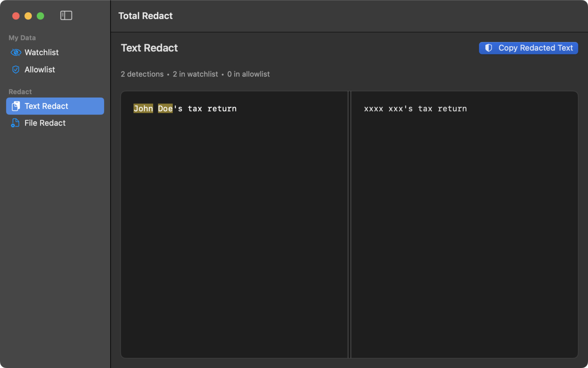Click the 0 in allowlist status text
Viewport: 588px width, 368px height.
(248, 74)
